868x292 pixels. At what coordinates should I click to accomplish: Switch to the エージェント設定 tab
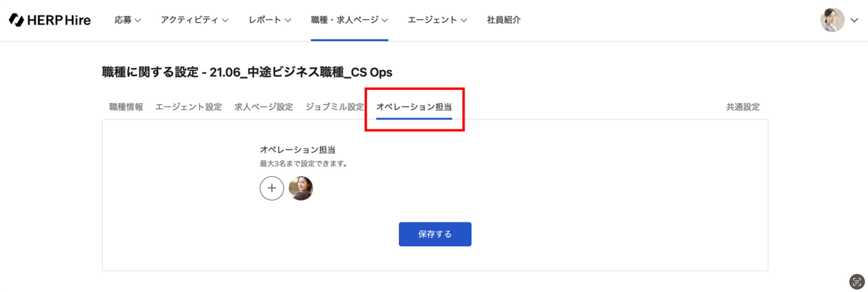(188, 107)
